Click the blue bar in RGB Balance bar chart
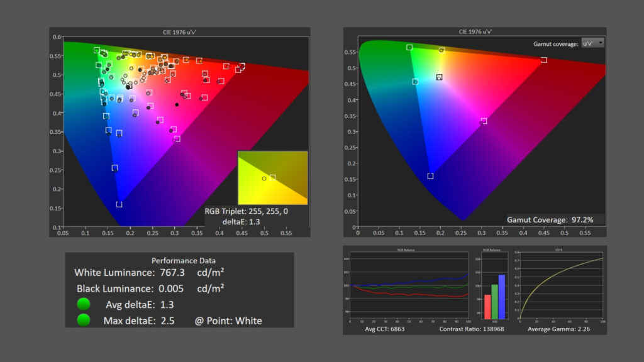The image size is (644, 362). point(502,296)
